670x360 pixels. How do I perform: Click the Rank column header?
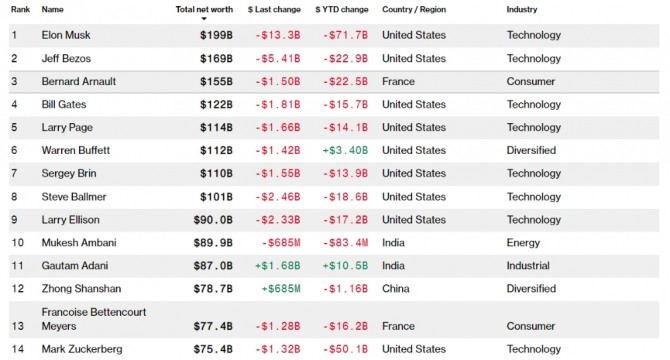(21, 9)
